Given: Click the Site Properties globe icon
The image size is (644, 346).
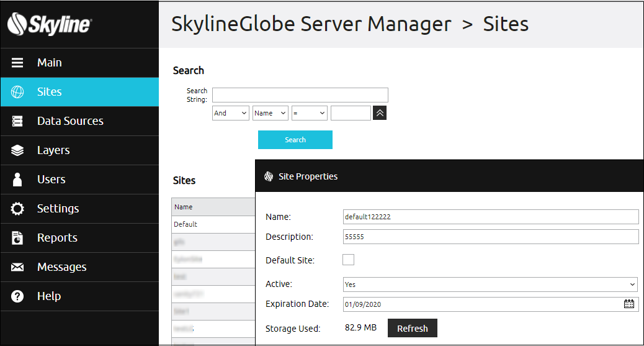Looking at the screenshot, I should coord(269,176).
